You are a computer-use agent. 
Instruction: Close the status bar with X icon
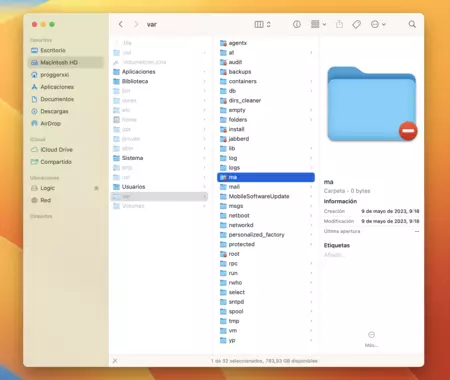point(115,361)
